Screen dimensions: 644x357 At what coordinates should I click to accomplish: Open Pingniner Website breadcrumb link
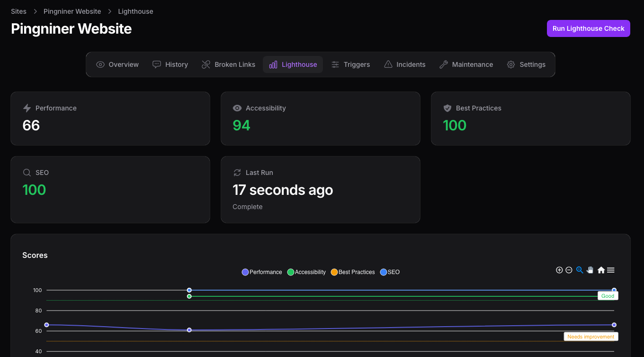72,11
